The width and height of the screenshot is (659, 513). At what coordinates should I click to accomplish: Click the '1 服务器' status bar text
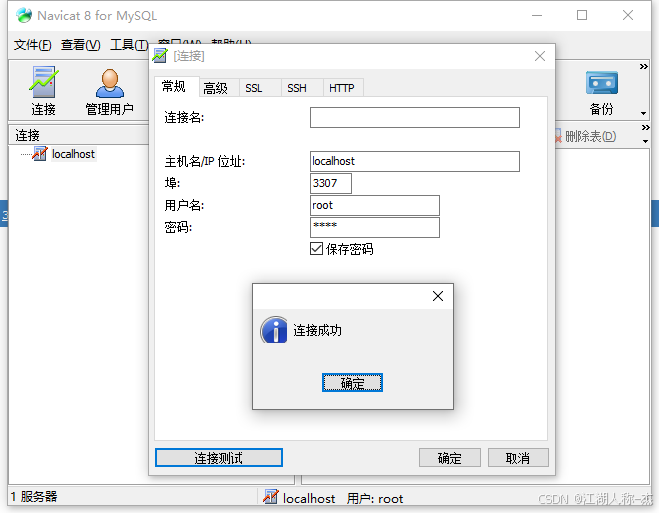pos(34,497)
